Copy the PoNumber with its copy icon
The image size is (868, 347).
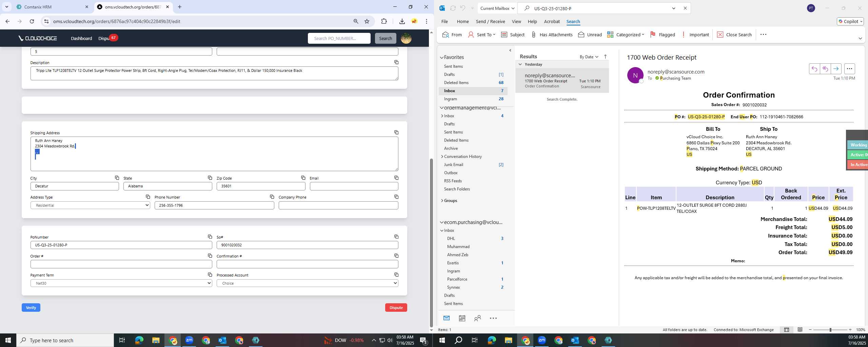point(210,237)
